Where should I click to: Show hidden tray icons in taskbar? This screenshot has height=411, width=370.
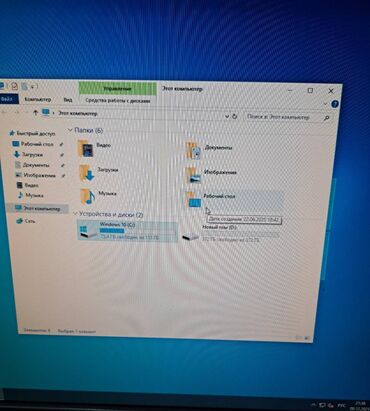313,405
